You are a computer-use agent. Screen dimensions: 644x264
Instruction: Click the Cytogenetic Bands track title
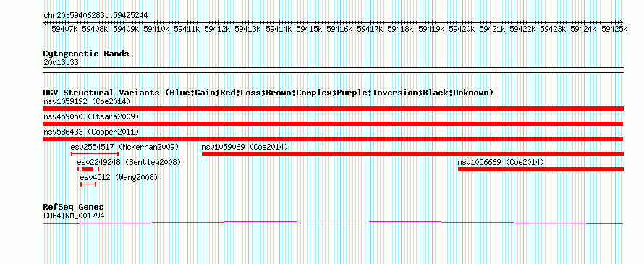(86, 54)
